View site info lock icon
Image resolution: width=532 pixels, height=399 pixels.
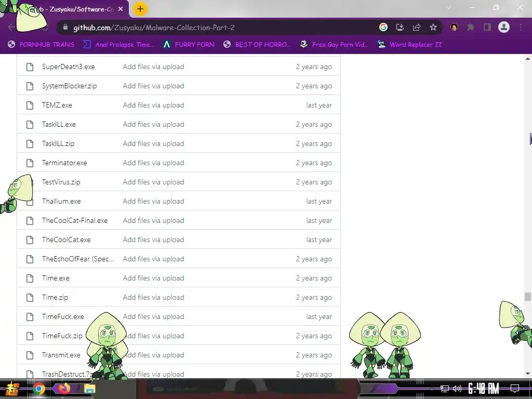click(x=65, y=28)
